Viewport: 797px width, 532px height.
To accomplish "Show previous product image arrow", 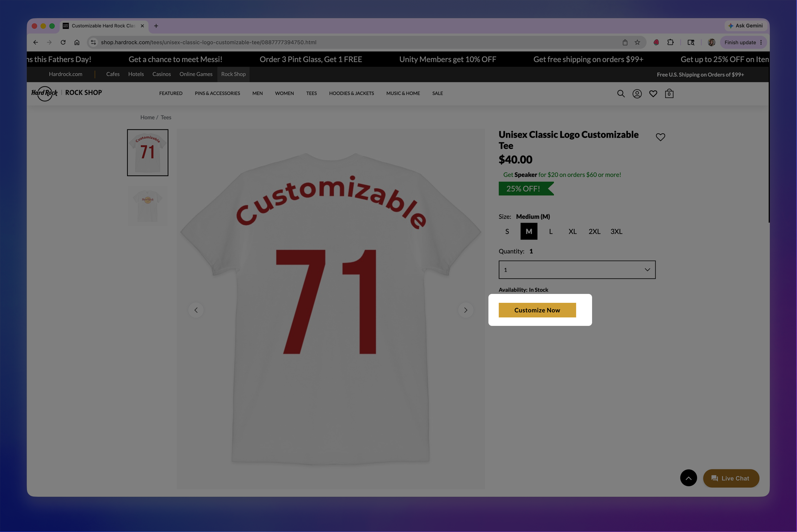I will coord(196,310).
